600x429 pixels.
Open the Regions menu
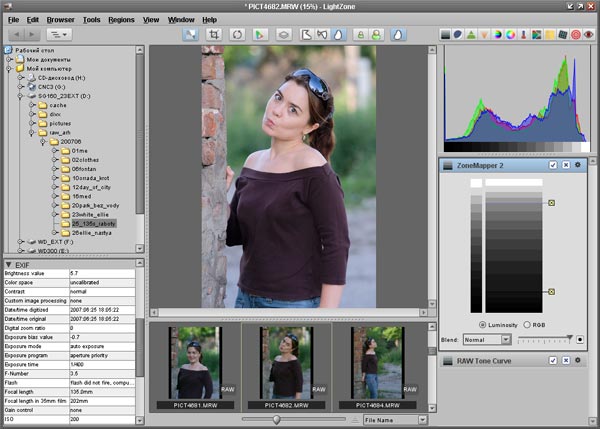coord(122,19)
